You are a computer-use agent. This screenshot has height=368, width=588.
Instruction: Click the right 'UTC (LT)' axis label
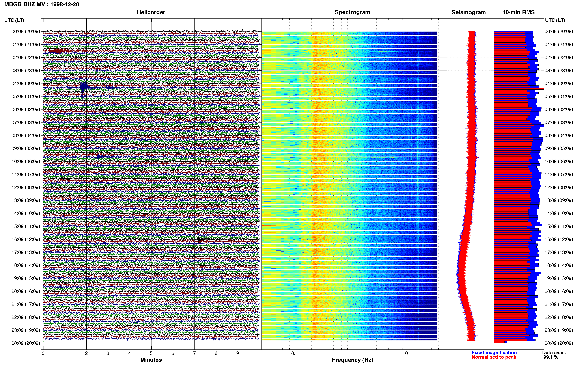555,20
